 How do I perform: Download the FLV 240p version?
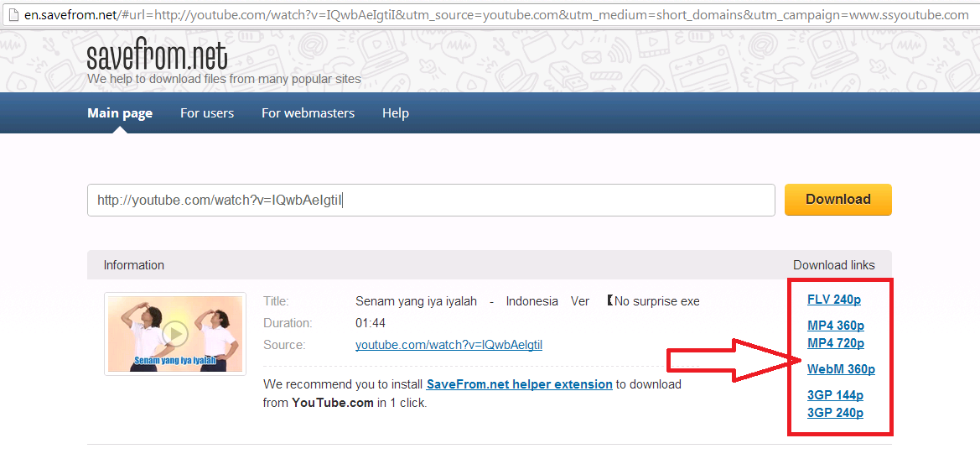point(834,300)
